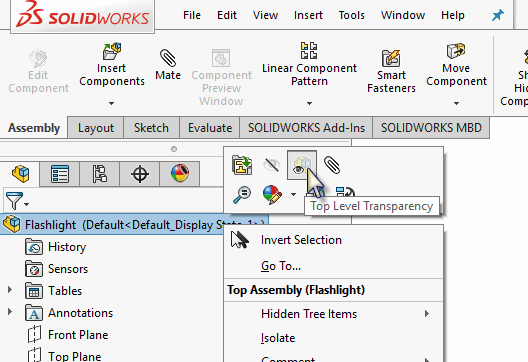Select the Move Component tool
528x362 pixels.
coord(456,65)
